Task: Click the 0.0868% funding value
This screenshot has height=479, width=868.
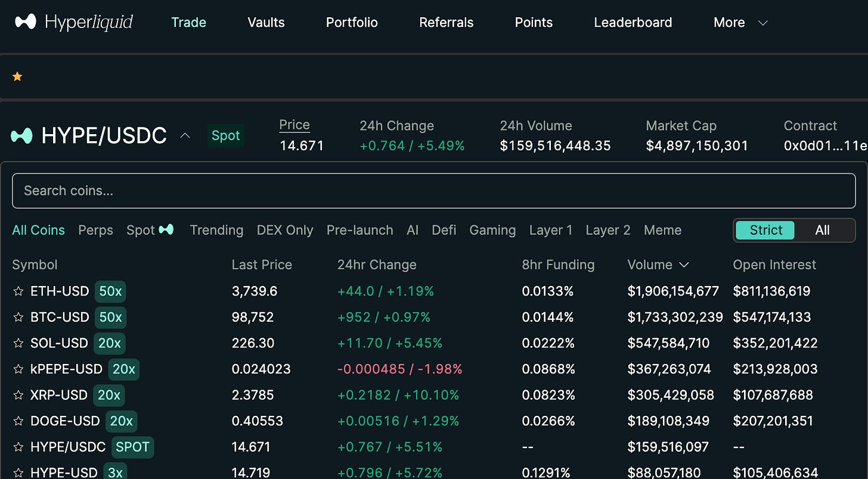Action: point(548,369)
